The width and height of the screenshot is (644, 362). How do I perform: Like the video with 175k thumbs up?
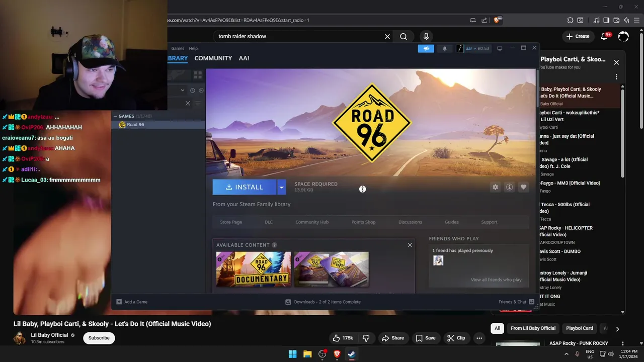pos(342,338)
